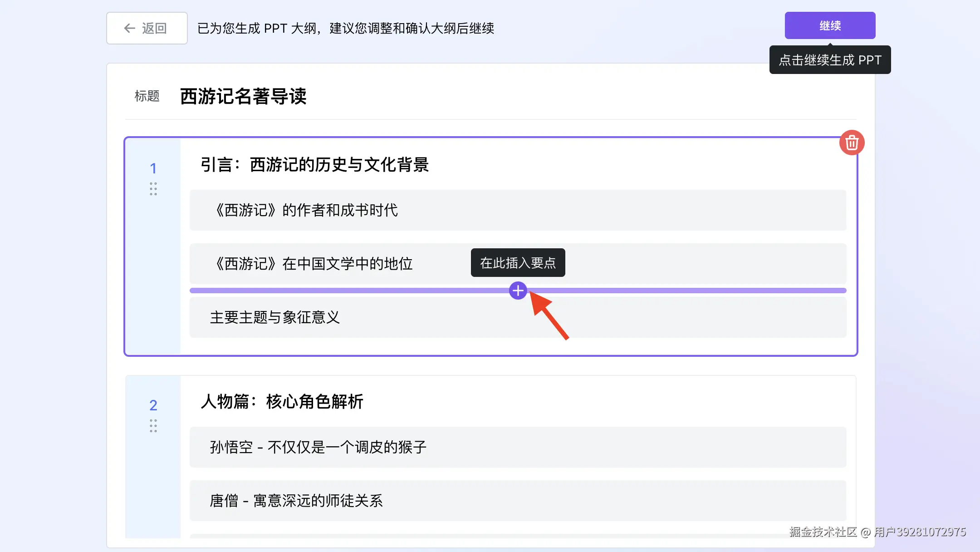
Task: Click the red trash delete icon
Action: tap(852, 143)
